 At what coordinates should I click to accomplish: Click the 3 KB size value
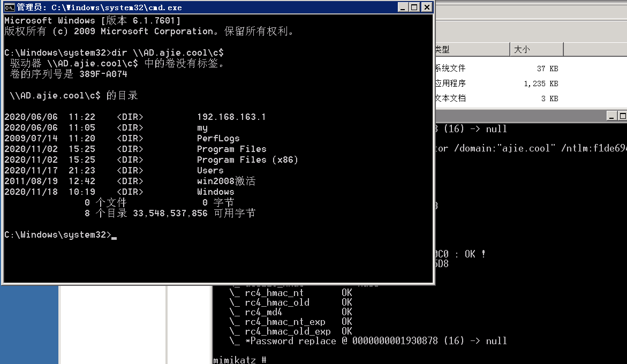pyautogui.click(x=549, y=98)
